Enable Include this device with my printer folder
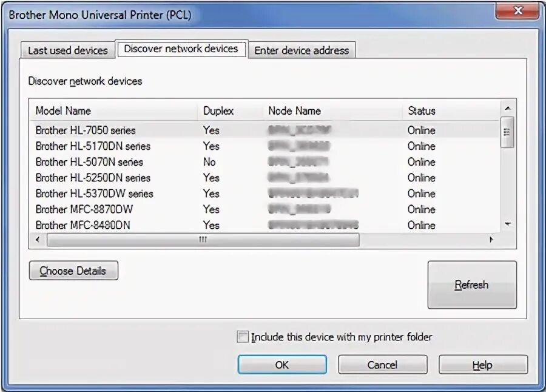This screenshot has height=392, width=546. [242, 337]
